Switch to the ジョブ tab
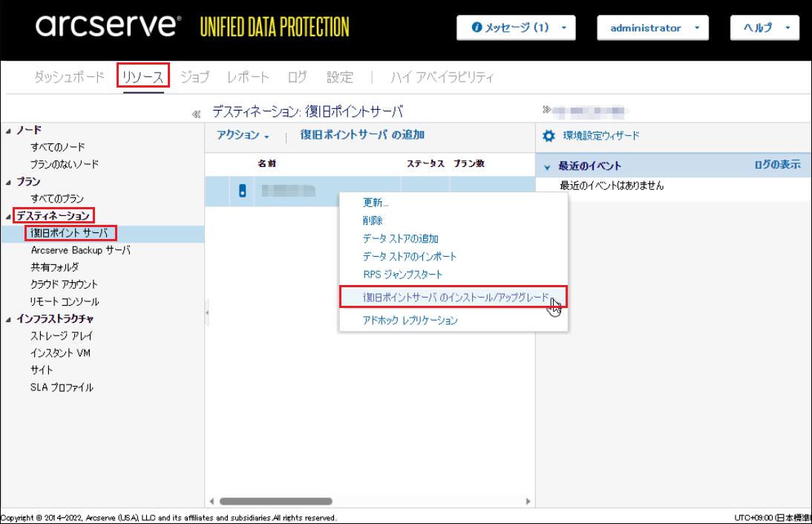 pyautogui.click(x=194, y=77)
